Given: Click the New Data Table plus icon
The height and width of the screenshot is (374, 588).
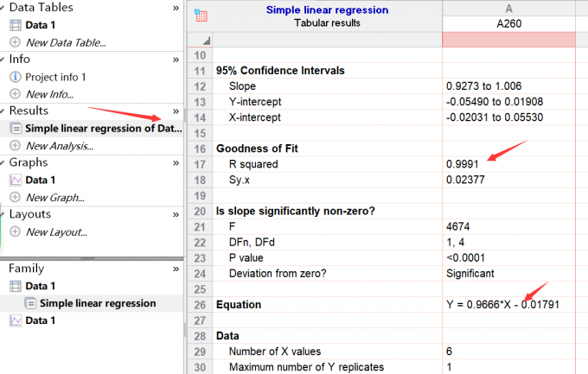Looking at the screenshot, I should coord(15,42).
